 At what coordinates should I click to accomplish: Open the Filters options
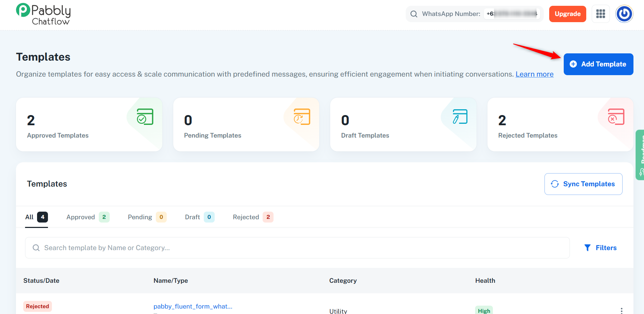click(x=600, y=248)
